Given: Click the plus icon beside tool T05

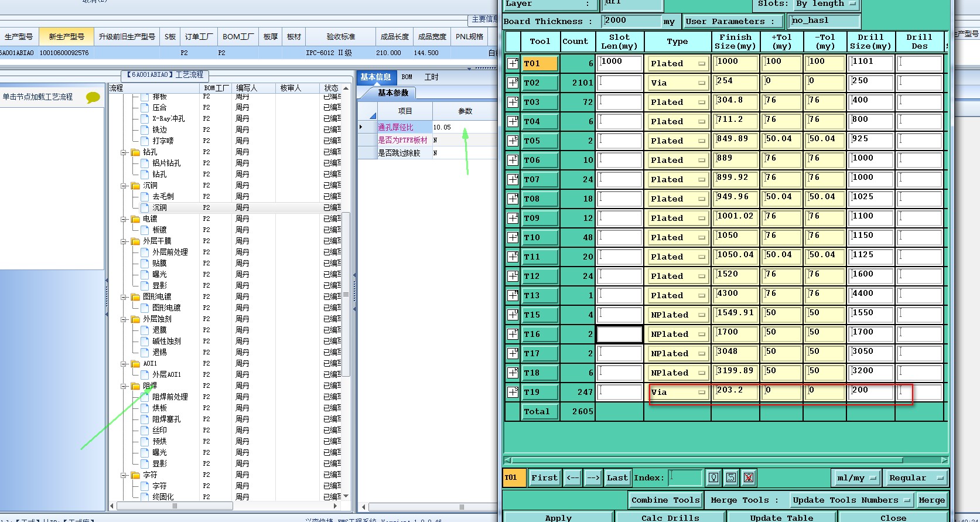Looking at the screenshot, I should (x=513, y=141).
